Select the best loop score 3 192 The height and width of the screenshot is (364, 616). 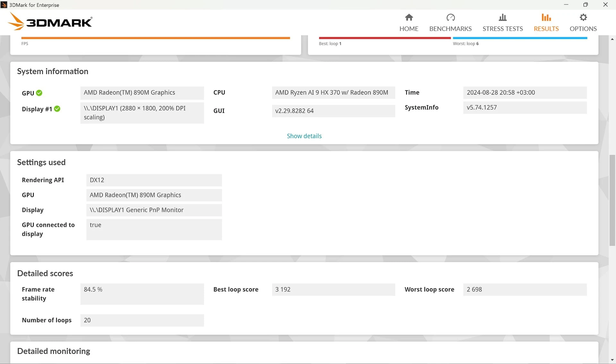pos(333,289)
